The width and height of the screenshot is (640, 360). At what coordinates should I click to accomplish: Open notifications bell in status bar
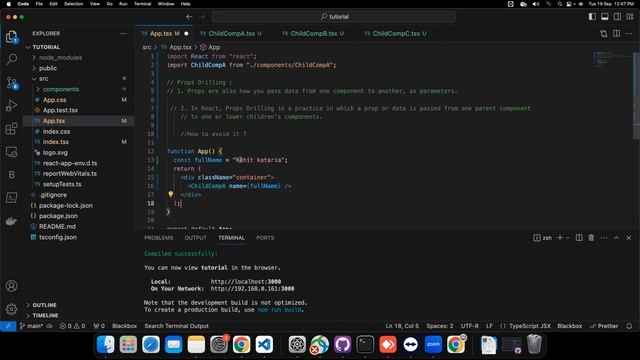629,326
